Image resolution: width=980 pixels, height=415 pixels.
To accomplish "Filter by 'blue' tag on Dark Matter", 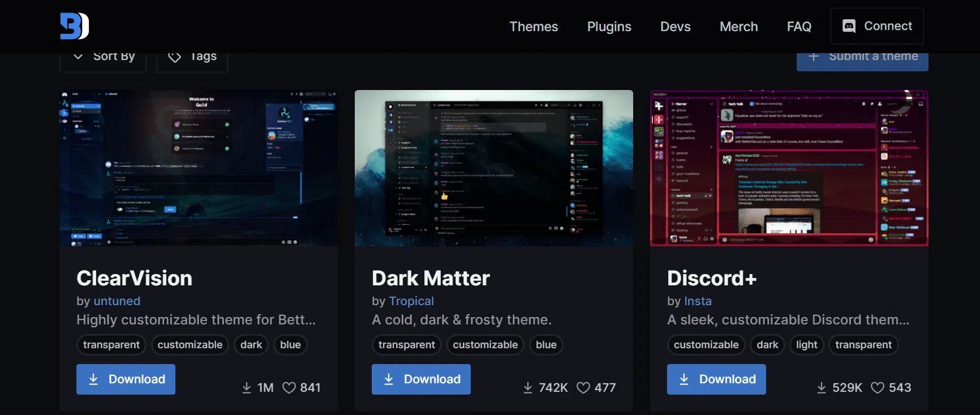I will 546,345.
